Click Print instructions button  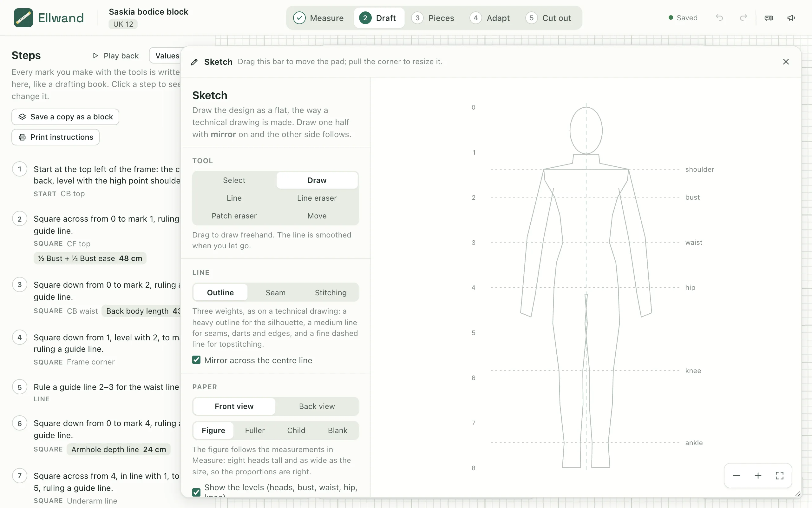pyautogui.click(x=56, y=137)
